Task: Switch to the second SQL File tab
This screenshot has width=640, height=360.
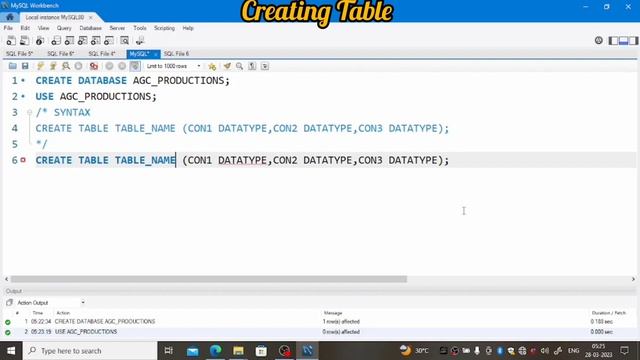Action: (60, 54)
